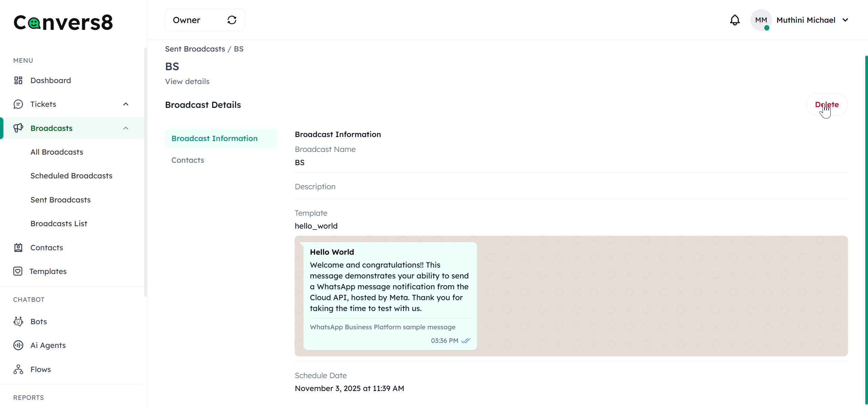868x409 pixels.
Task: Go back via Sent Broadcasts breadcrumb
Action: (x=195, y=49)
